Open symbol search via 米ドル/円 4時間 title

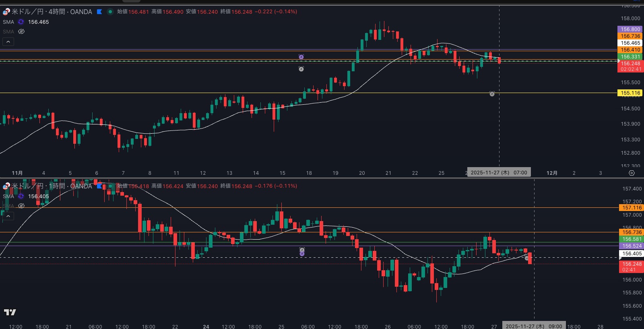pyautogui.click(x=52, y=12)
